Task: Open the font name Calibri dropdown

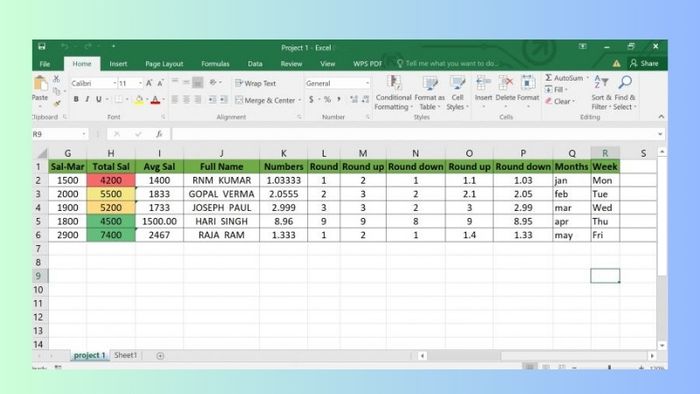Action: 115,83
